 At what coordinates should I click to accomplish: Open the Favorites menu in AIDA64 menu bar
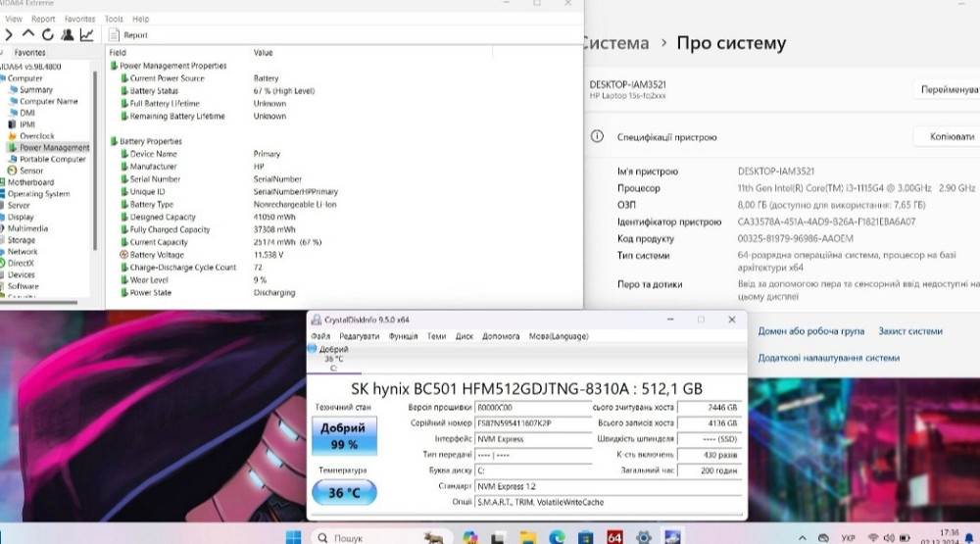pos(80,19)
